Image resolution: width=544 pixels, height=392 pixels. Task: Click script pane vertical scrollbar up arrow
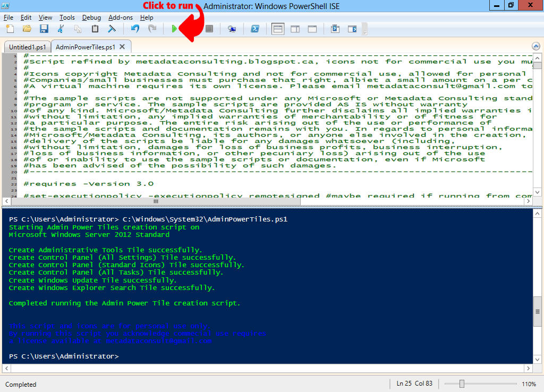pos(537,58)
